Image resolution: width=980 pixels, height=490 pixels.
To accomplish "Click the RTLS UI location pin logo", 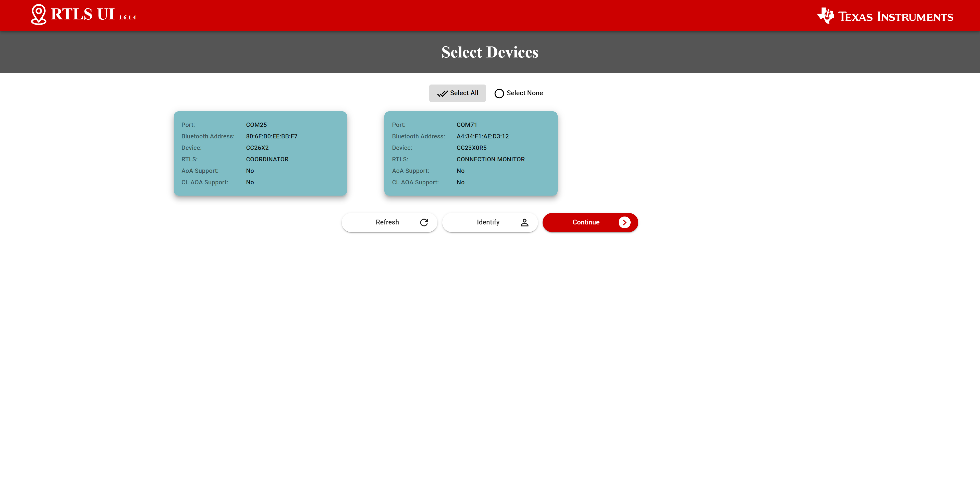I will pos(39,15).
